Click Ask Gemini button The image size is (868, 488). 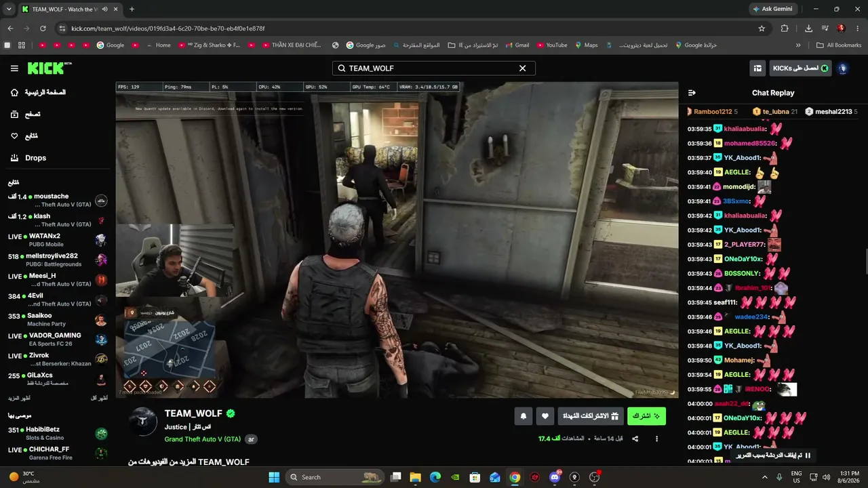pos(772,9)
